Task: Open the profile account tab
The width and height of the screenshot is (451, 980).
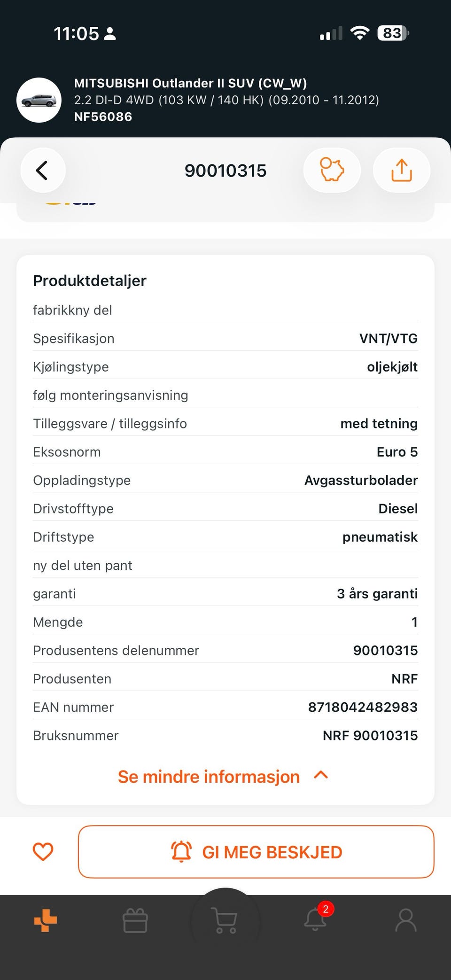Action: [x=406, y=920]
